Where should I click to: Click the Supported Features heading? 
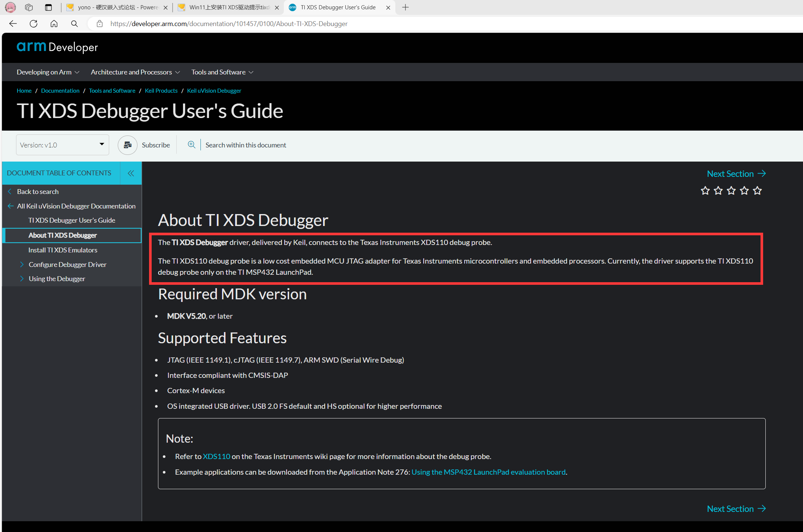(222, 338)
